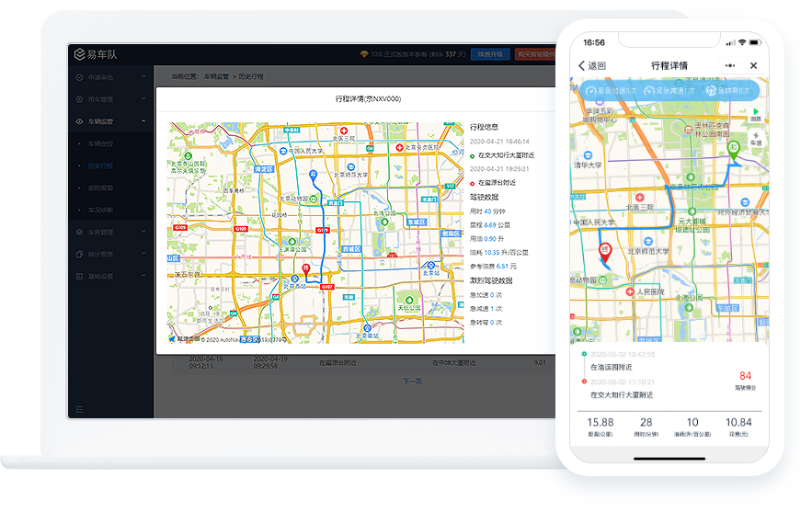This screenshot has height=513, width=812.
Task: Click the 申请审批 checkmark sidebar icon
Action: tap(79, 77)
